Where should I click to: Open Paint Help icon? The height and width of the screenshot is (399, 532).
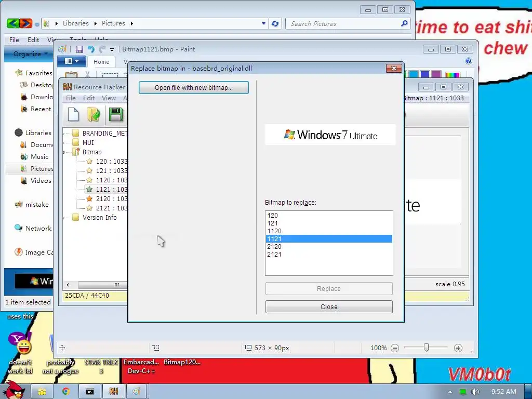coord(469,61)
